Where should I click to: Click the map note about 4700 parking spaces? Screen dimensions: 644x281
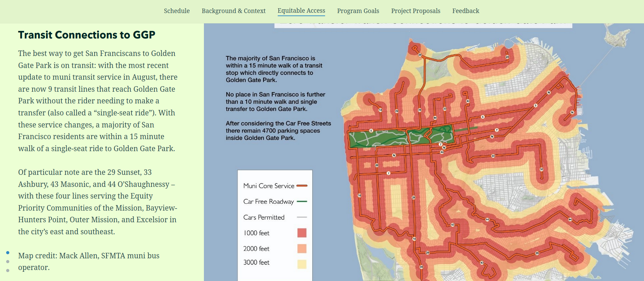(x=278, y=131)
